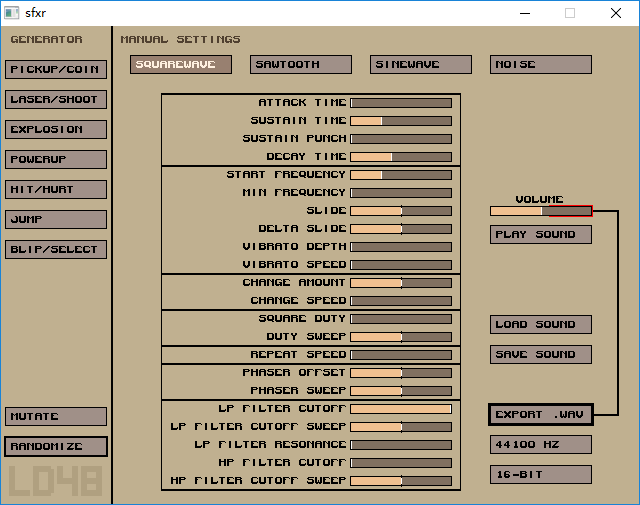Change the Phaser Offset slider
This screenshot has width=640, height=505.
click(401, 373)
